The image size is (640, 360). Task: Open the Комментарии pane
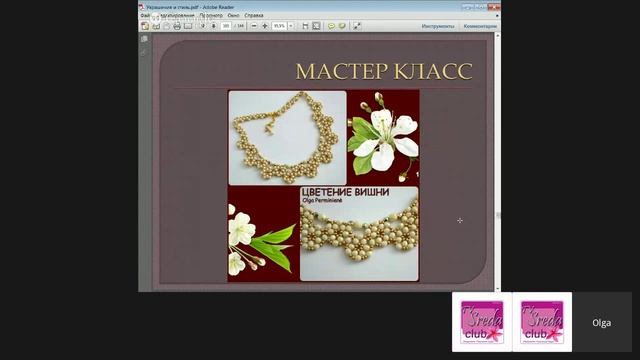click(480, 26)
